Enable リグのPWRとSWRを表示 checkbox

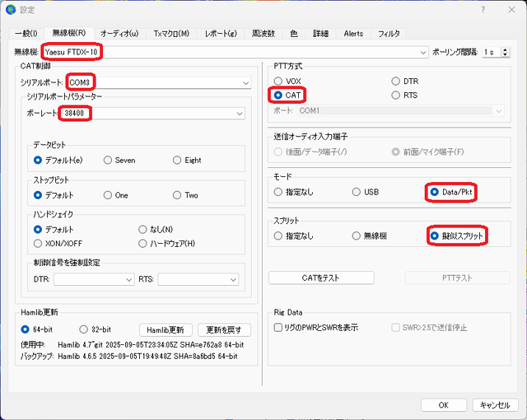(316, 328)
